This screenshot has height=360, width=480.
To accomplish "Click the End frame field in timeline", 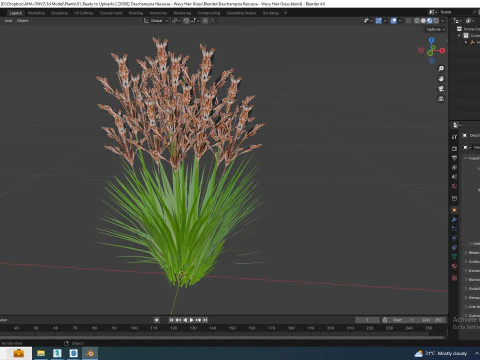I will point(432,320).
